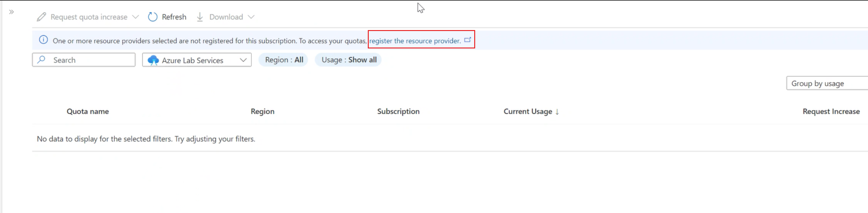
Task: Click the circular Refresh icon
Action: (153, 17)
